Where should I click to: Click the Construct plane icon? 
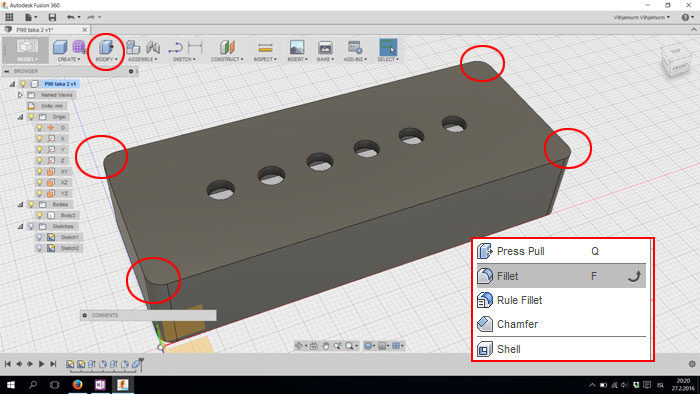pos(227,47)
